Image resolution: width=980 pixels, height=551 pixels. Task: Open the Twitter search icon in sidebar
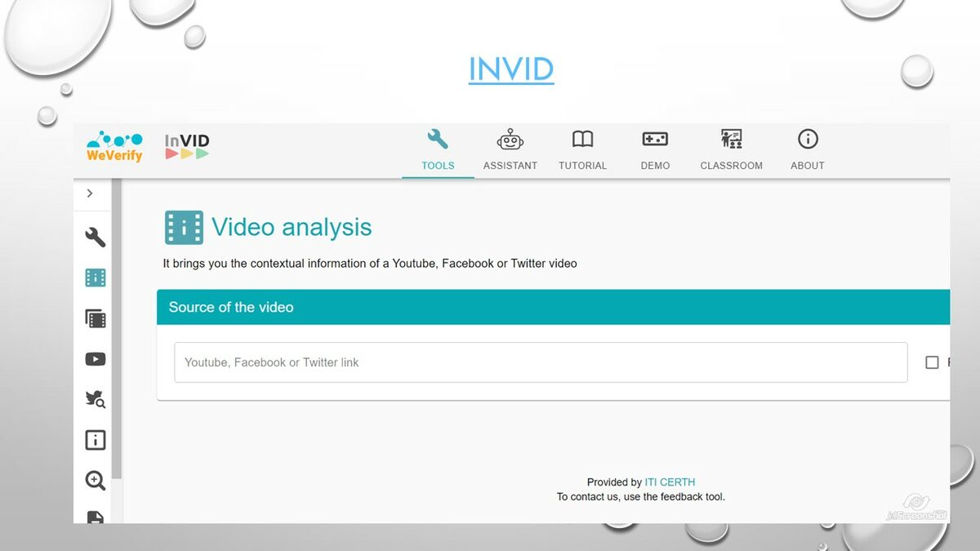[96, 399]
